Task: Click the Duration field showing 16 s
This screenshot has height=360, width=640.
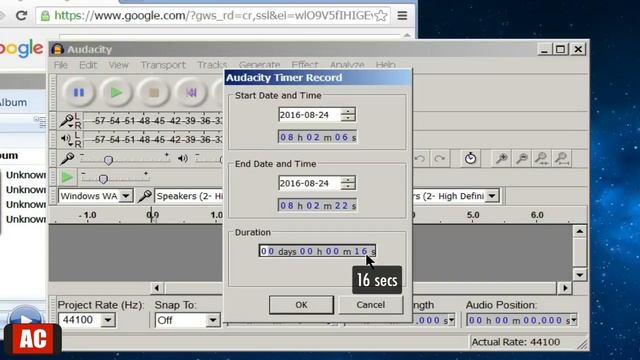Action: (x=317, y=251)
